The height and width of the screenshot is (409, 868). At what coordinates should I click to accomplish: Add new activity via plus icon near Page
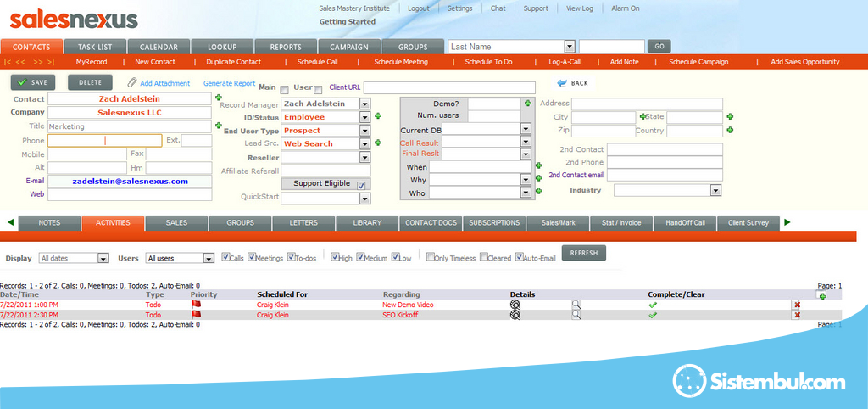coord(822,296)
